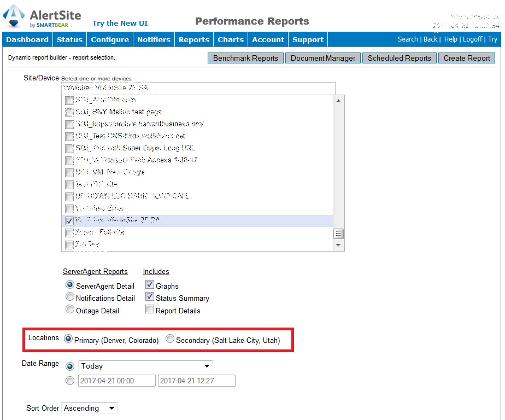The image size is (505, 420).
Task: Click the Benchmark Reports button
Action: click(x=245, y=57)
